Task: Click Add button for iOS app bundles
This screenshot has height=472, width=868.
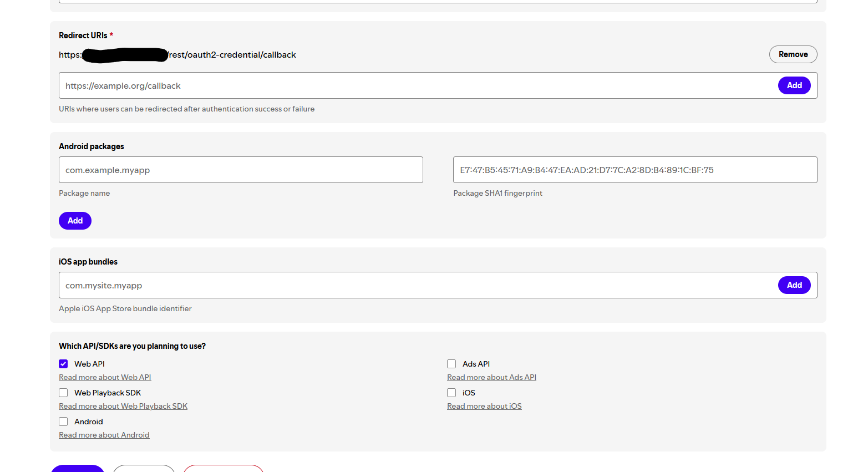Action: click(x=794, y=285)
